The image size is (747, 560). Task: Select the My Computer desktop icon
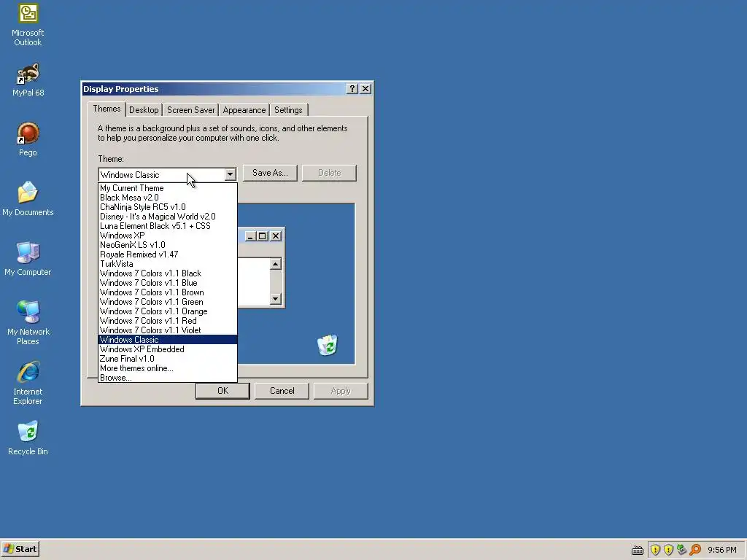point(28,259)
